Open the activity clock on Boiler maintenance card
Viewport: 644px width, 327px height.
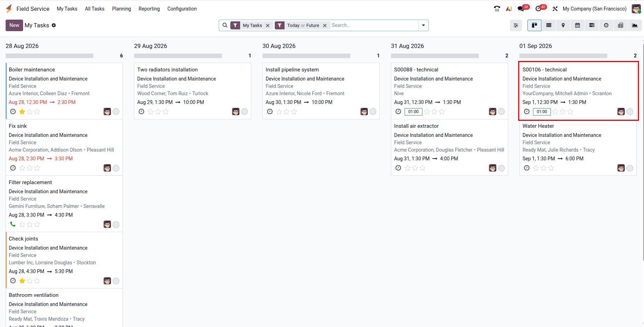coord(13,111)
